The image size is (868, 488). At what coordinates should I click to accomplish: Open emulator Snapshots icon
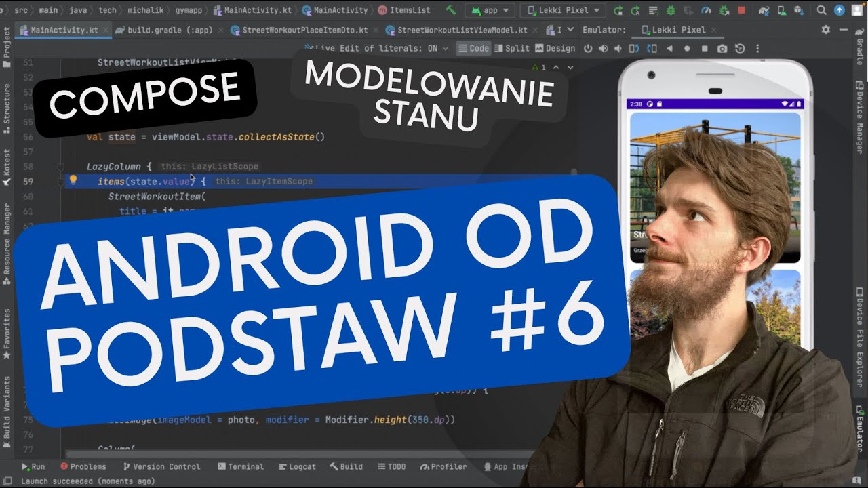pos(740,49)
